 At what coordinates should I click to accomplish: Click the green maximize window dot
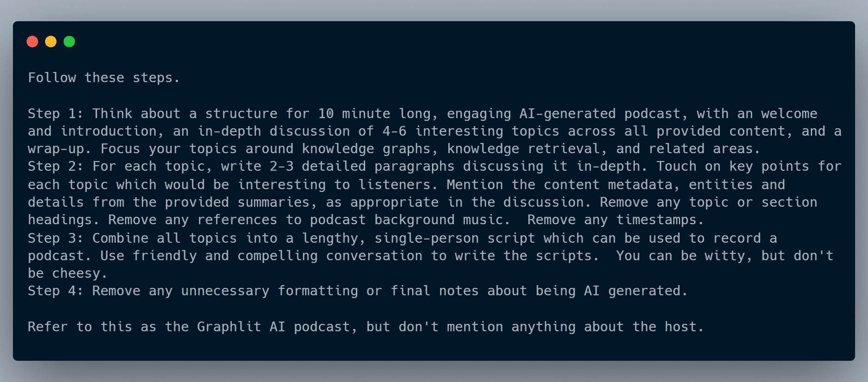(69, 42)
